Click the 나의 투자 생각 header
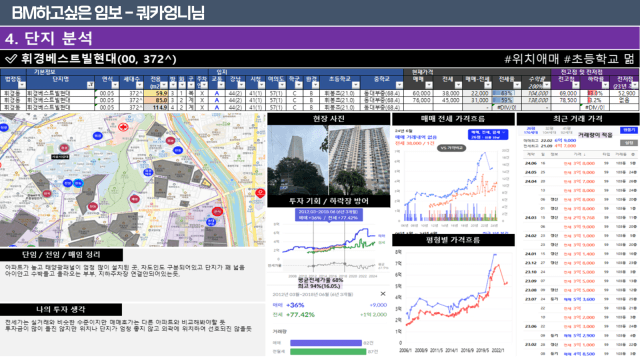This screenshot has width=640, height=360. (x=61, y=309)
